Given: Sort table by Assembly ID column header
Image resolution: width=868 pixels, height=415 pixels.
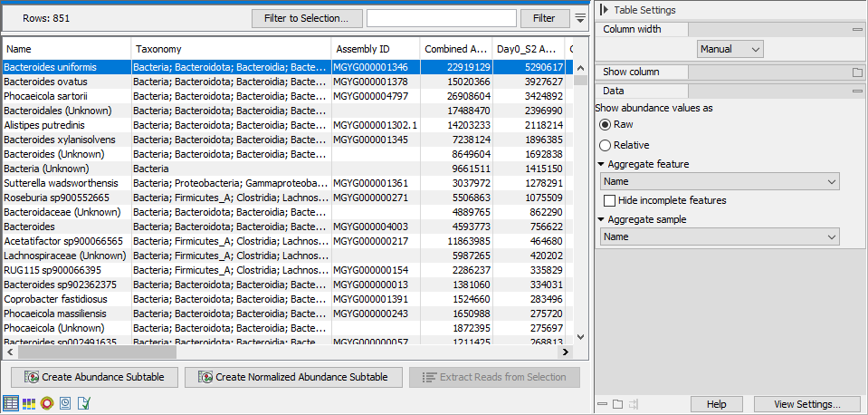Looking at the screenshot, I should pos(375,49).
